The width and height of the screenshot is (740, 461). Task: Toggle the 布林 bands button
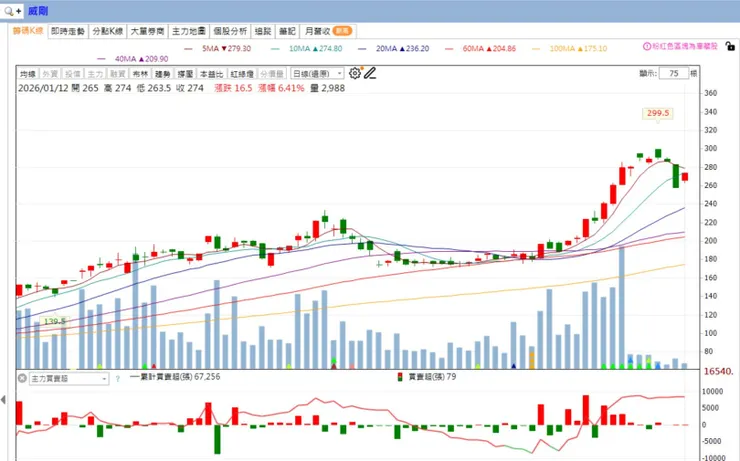pos(140,74)
